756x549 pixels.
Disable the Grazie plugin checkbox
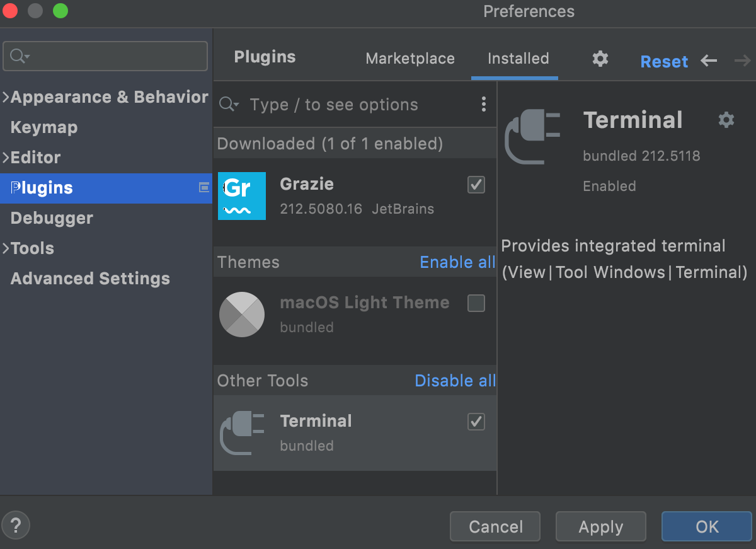pyautogui.click(x=476, y=185)
